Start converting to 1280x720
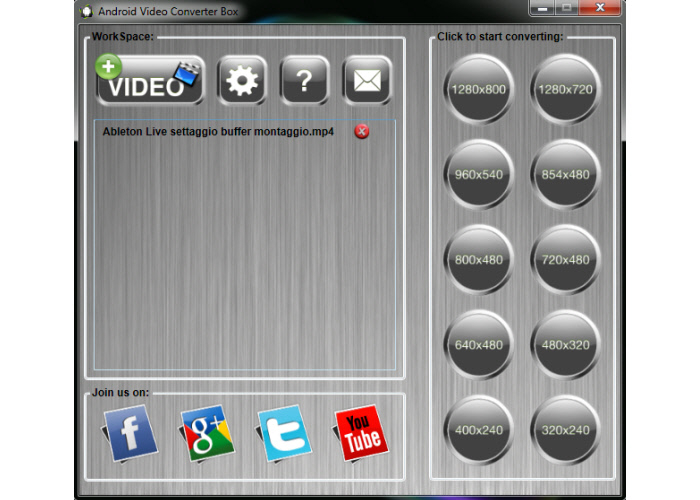700x500 pixels. click(x=565, y=89)
